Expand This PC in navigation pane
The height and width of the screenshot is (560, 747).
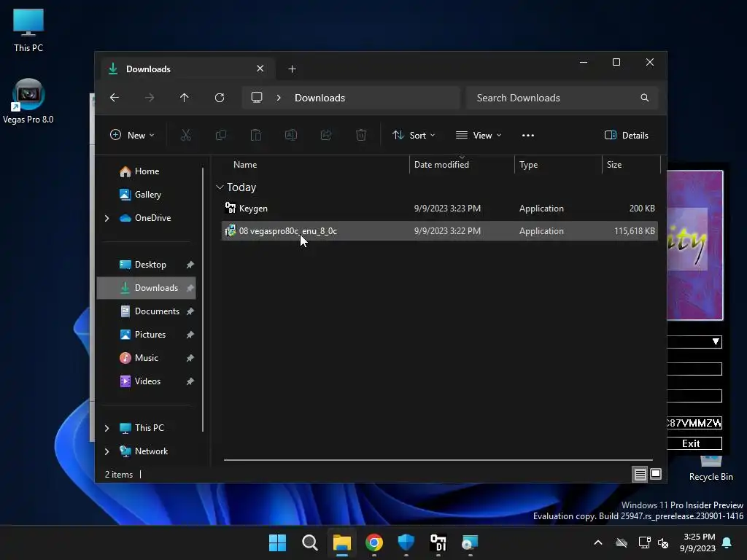[x=107, y=428]
